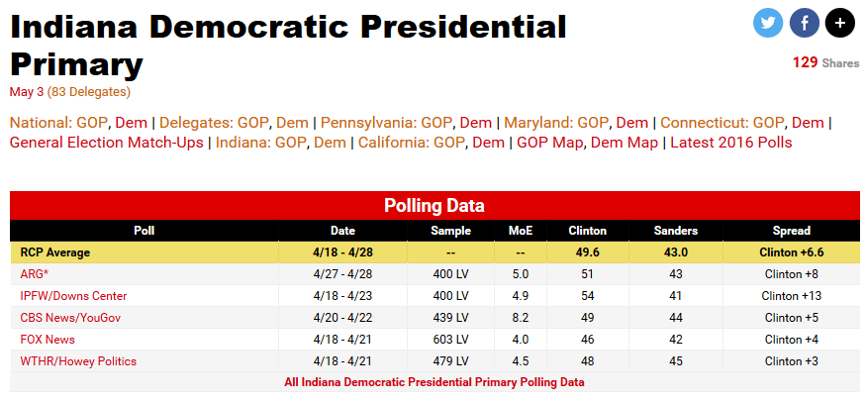Open the ARG poll link

click(x=36, y=274)
